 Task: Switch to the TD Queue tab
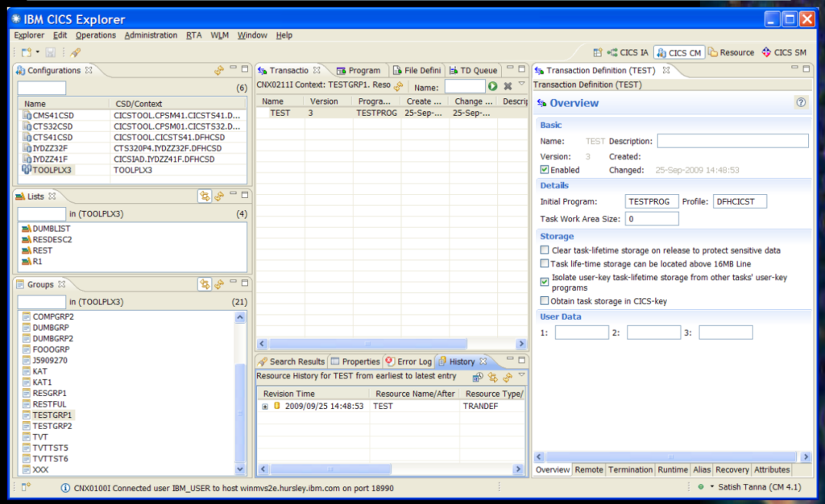473,70
